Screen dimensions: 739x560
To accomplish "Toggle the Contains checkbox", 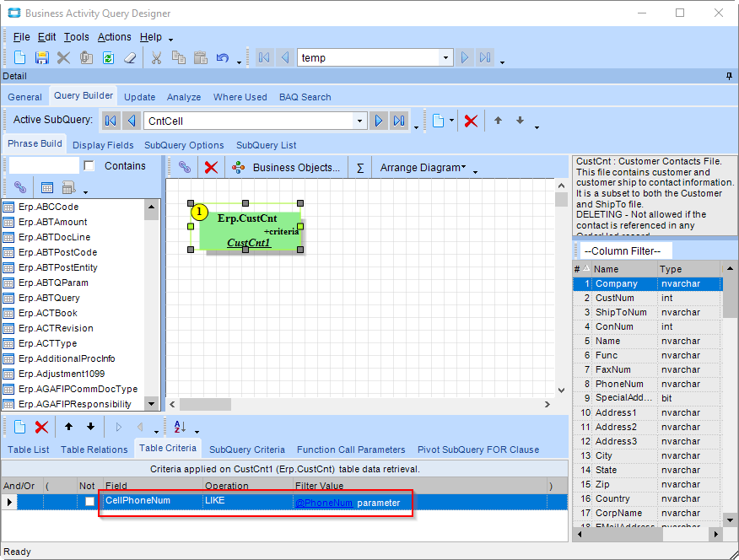I will [x=89, y=166].
